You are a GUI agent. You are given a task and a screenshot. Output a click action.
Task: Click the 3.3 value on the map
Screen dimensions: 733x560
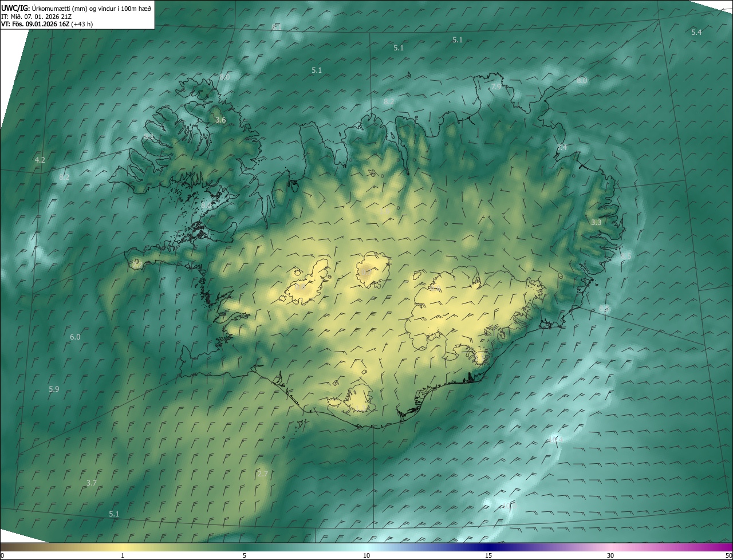tap(596, 222)
